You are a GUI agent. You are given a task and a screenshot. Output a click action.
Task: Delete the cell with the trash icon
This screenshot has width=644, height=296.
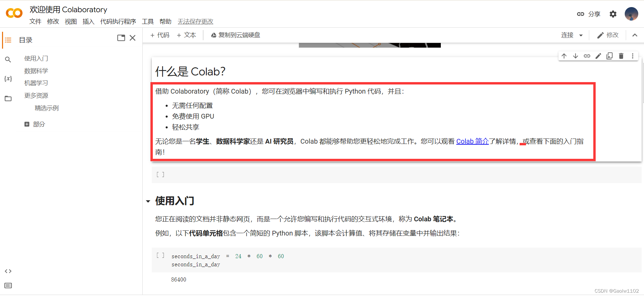(x=621, y=56)
